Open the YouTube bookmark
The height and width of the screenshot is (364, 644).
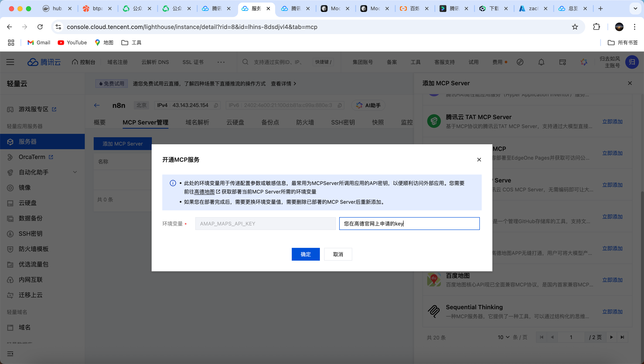click(x=72, y=43)
